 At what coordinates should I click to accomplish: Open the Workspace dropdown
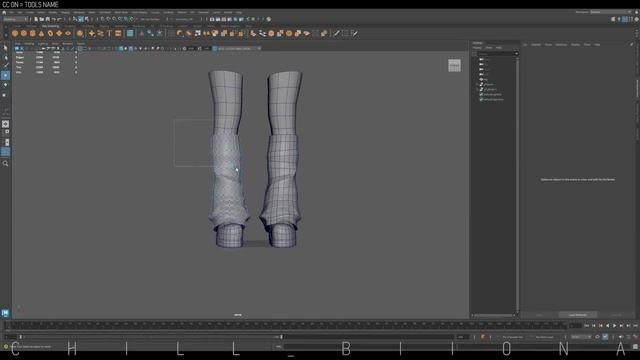pyautogui.click(x=610, y=12)
